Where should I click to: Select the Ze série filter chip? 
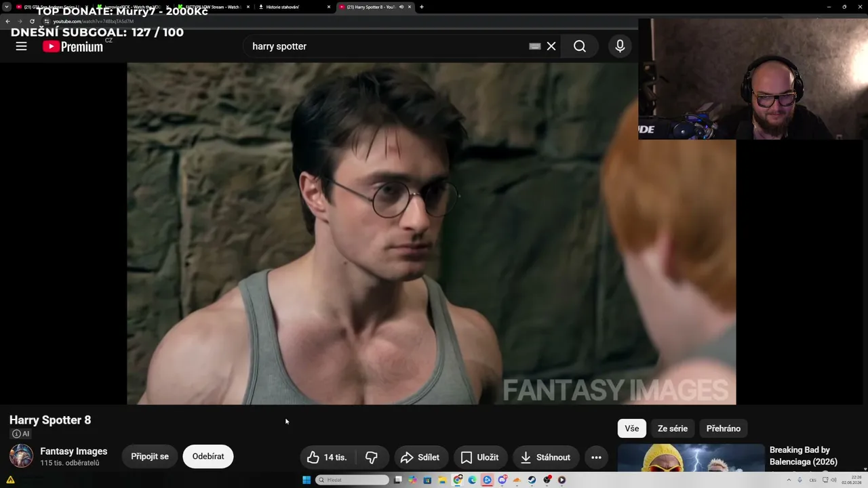coord(673,428)
